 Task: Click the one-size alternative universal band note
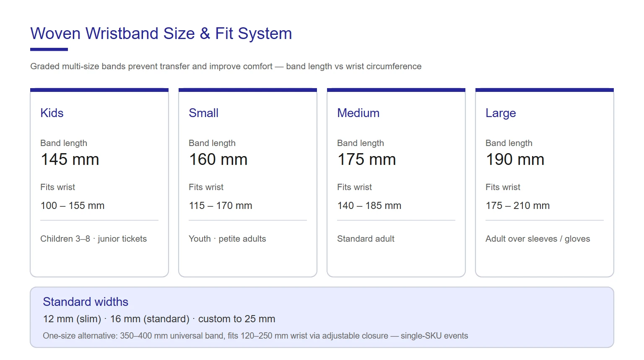click(x=255, y=336)
